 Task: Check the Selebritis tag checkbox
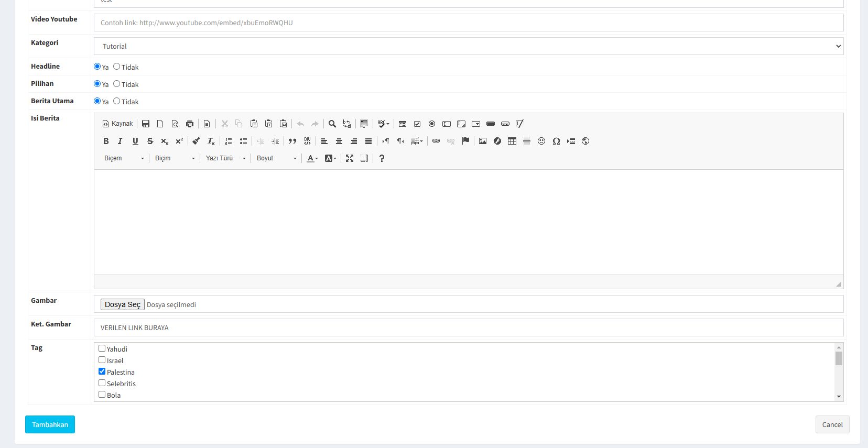click(102, 383)
